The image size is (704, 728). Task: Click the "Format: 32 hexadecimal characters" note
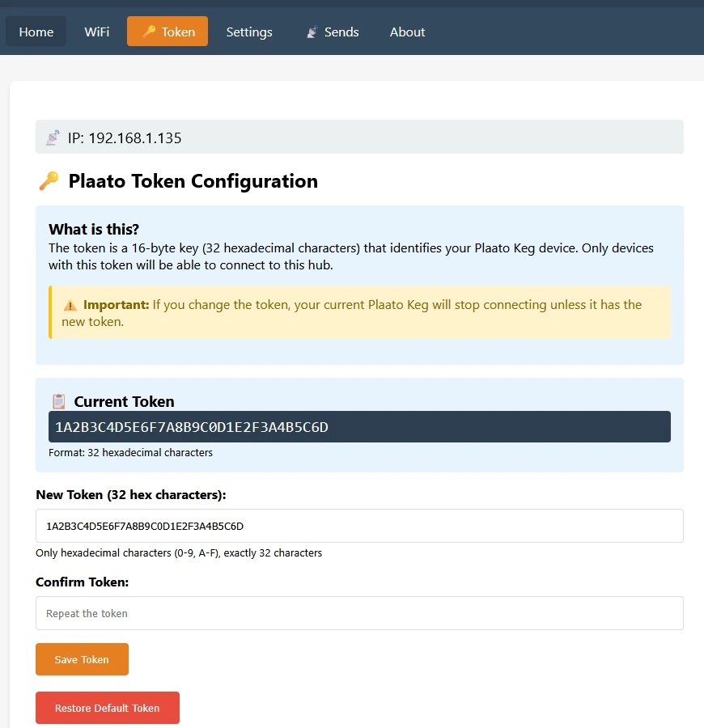130,453
